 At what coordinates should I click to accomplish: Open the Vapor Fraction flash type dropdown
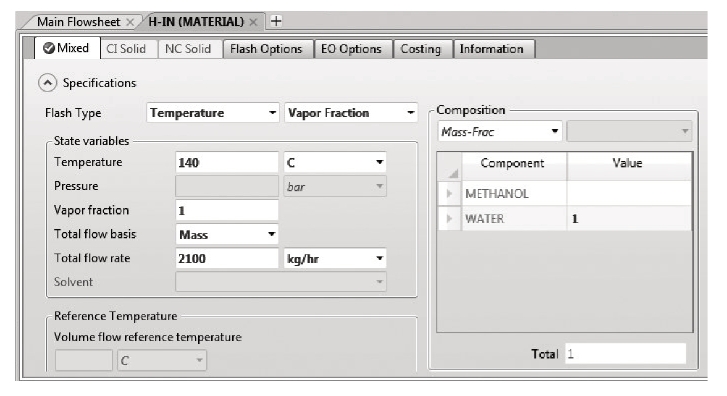tap(351, 113)
